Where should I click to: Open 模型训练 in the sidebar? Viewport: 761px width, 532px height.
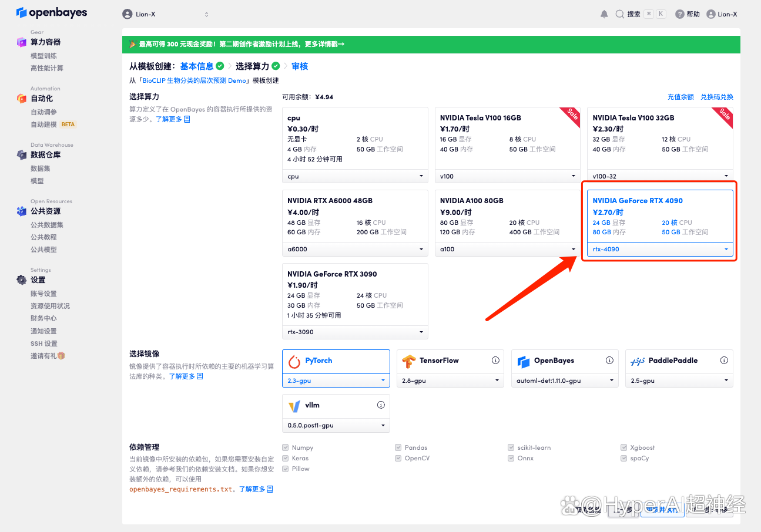tap(43, 56)
